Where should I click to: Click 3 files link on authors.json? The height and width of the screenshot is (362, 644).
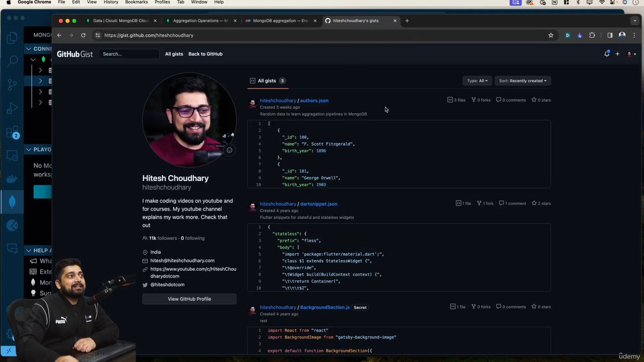click(457, 100)
